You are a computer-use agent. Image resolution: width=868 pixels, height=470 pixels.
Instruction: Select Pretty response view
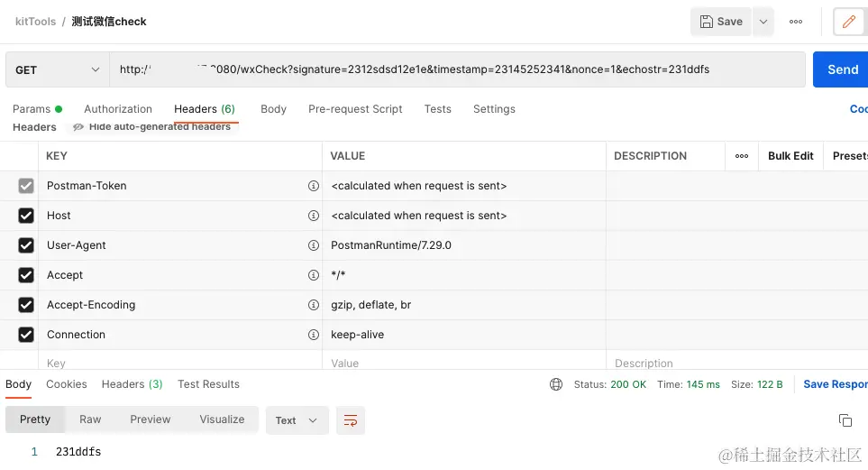tap(35, 419)
